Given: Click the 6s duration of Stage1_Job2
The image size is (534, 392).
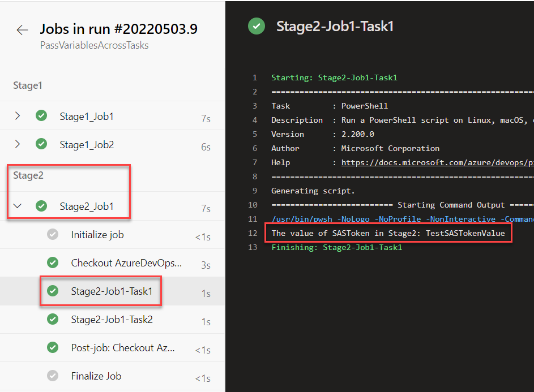Looking at the screenshot, I should pos(206,147).
